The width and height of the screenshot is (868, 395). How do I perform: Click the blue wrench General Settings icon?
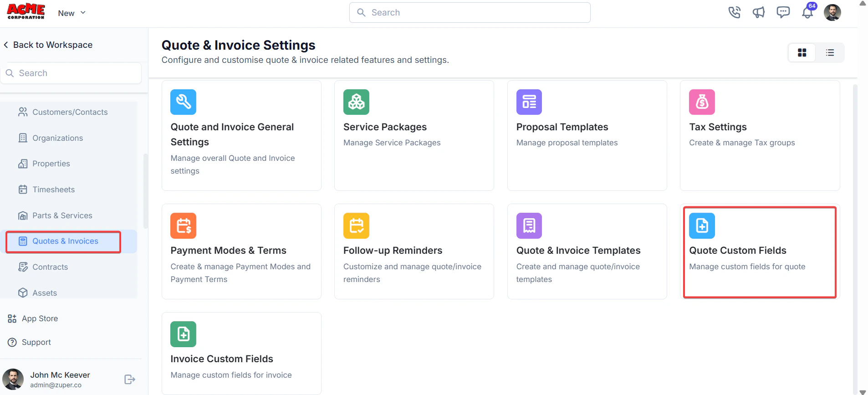pyautogui.click(x=183, y=102)
